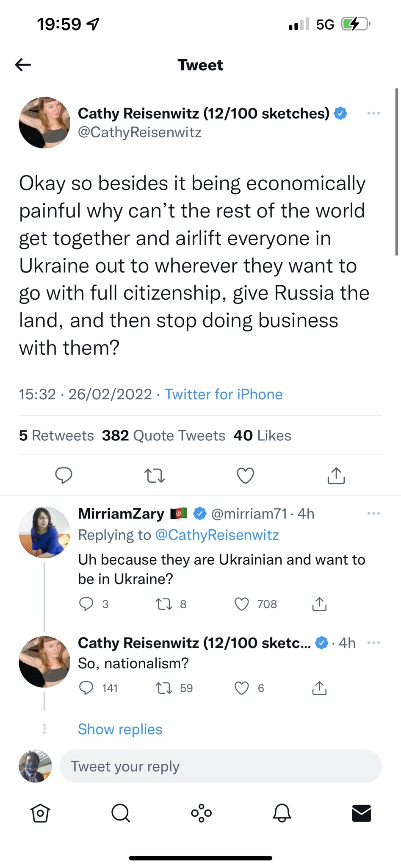Like the main tweet with heart icon
This screenshot has width=401, height=868.
245,476
